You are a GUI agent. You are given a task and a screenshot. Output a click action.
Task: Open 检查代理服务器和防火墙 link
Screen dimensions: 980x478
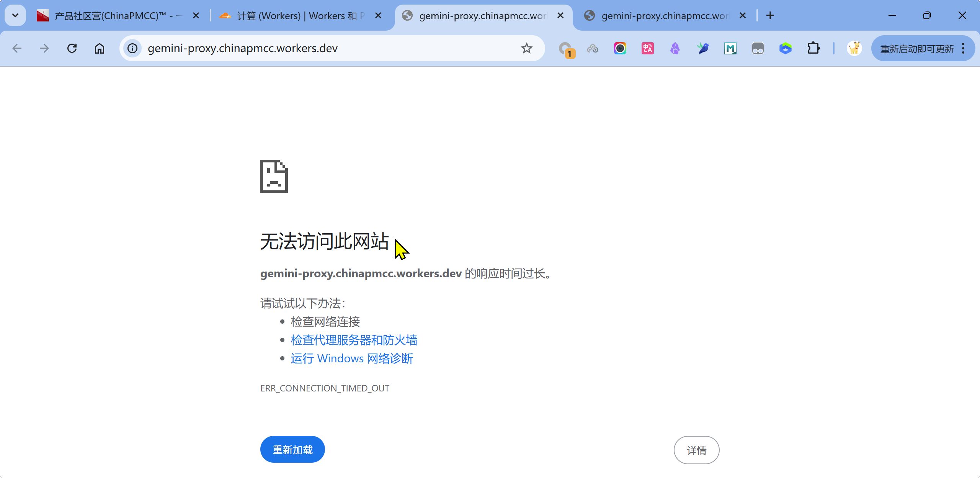click(354, 340)
